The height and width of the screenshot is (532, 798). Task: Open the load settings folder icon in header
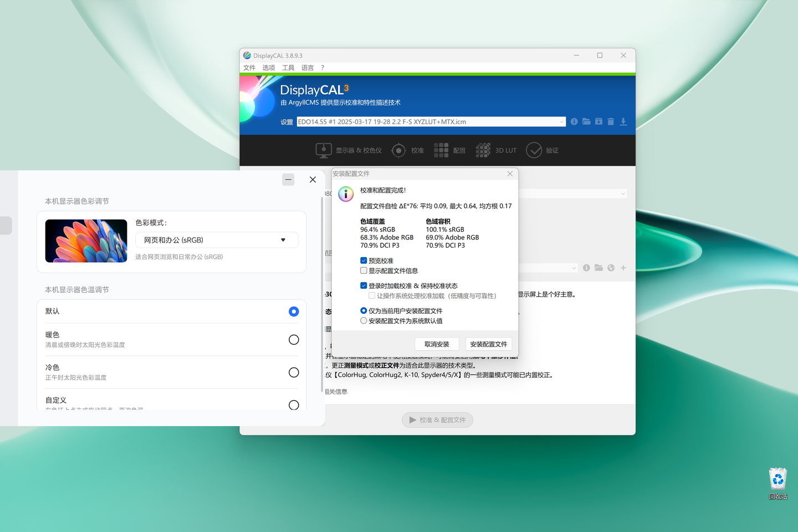(586, 121)
